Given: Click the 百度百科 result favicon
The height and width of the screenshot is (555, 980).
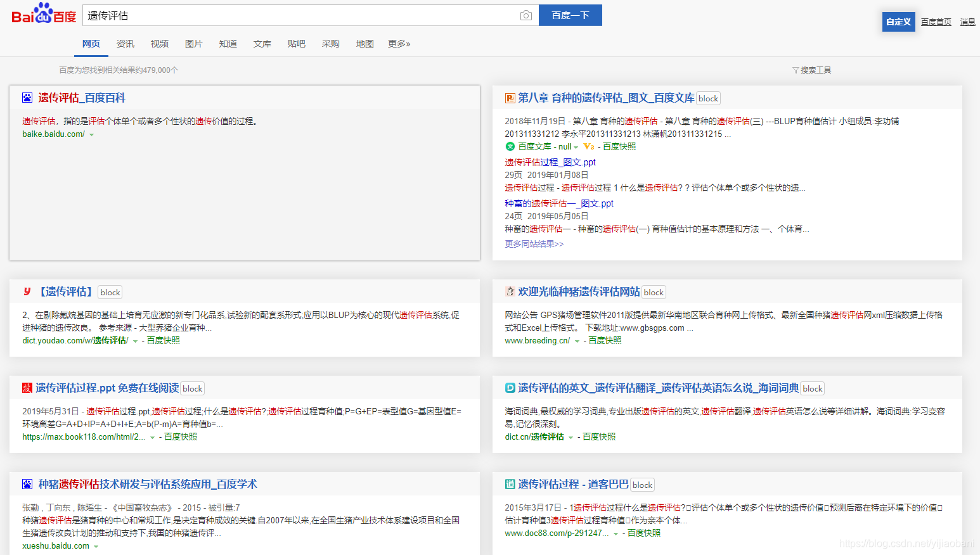Looking at the screenshot, I should pyautogui.click(x=27, y=98).
